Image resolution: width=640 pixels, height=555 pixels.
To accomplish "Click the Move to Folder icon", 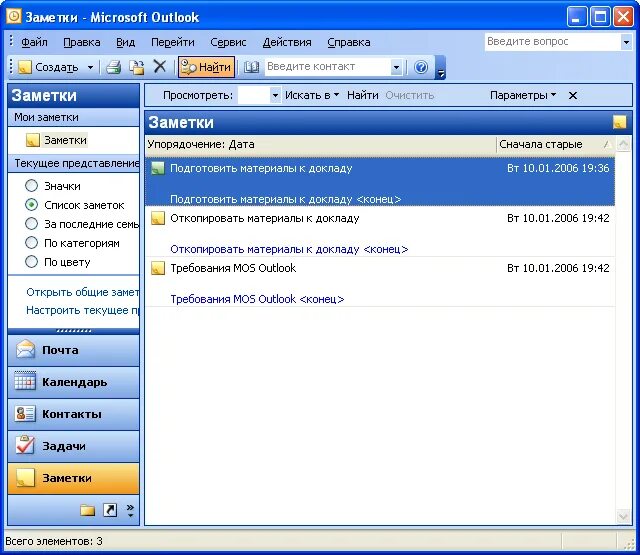I will tap(136, 67).
